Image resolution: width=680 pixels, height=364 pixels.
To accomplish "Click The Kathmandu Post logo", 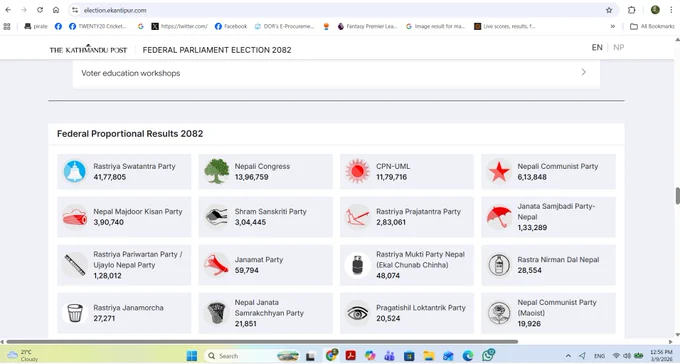I will [88, 49].
